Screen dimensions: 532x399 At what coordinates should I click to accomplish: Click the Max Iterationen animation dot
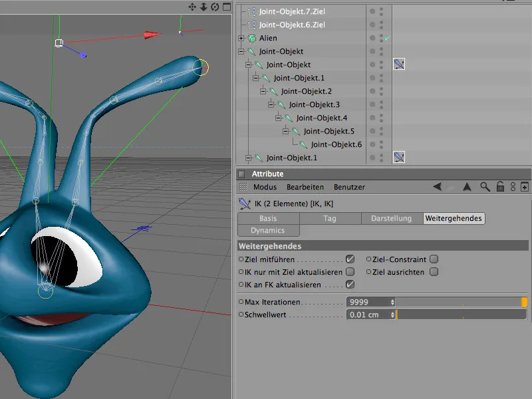(x=241, y=302)
